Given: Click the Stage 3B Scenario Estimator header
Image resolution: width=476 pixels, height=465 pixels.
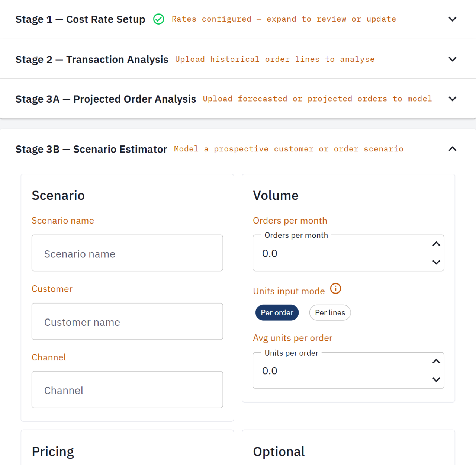Looking at the screenshot, I should (x=91, y=149).
